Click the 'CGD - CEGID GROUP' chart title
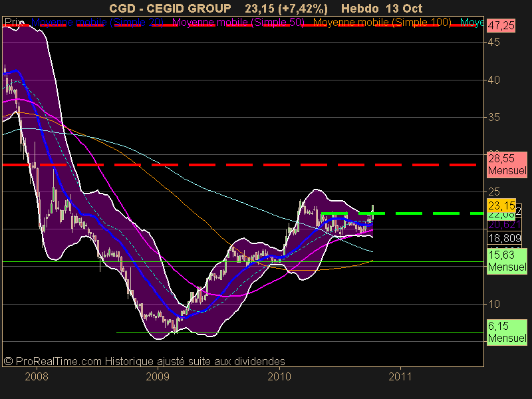 pos(170,8)
